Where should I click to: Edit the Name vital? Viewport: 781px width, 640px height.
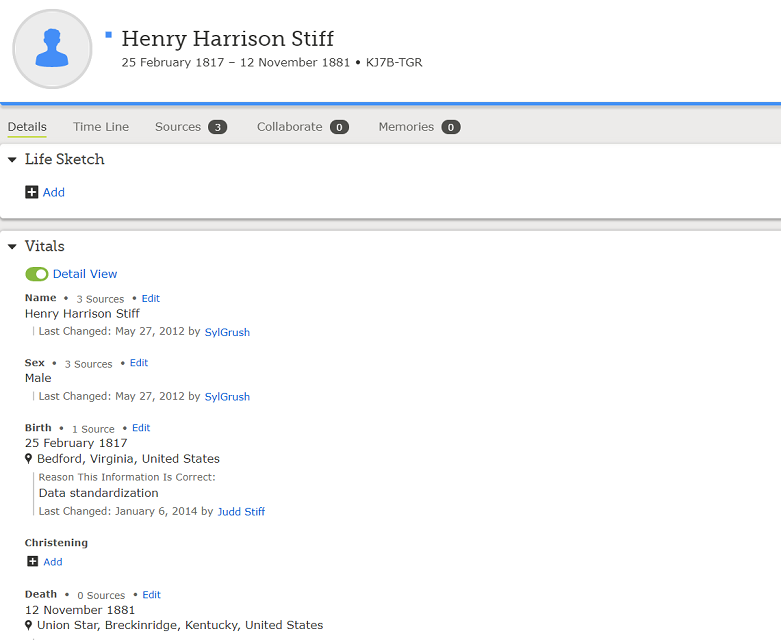pos(150,298)
